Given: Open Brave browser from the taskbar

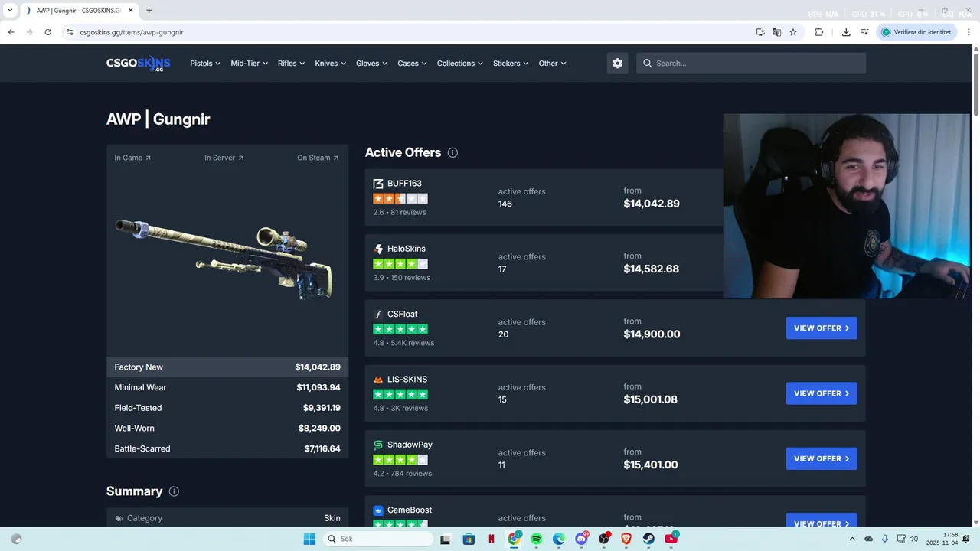Looking at the screenshot, I should click(x=626, y=539).
